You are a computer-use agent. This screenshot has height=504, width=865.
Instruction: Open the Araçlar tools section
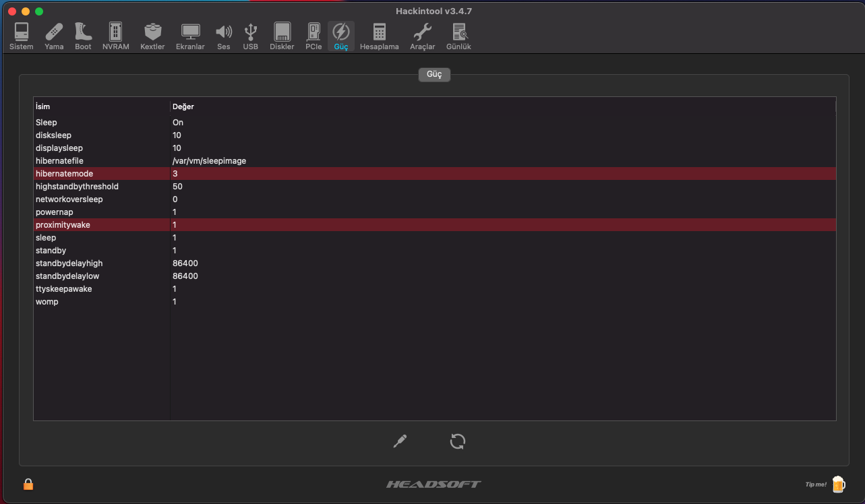423,36
